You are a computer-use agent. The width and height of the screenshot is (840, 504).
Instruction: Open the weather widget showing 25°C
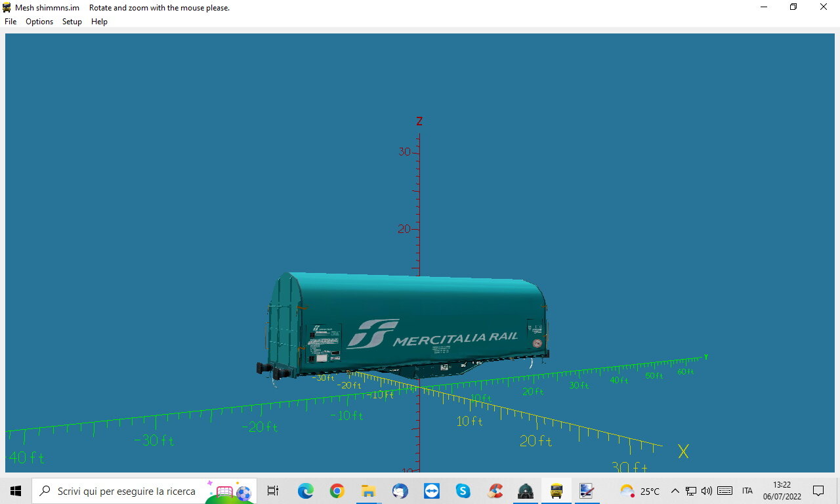(640, 491)
